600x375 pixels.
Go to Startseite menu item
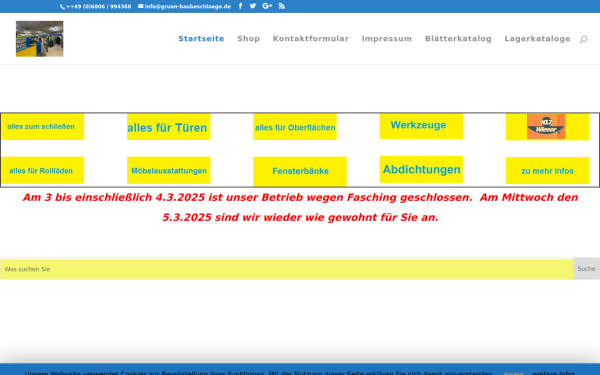pos(201,39)
